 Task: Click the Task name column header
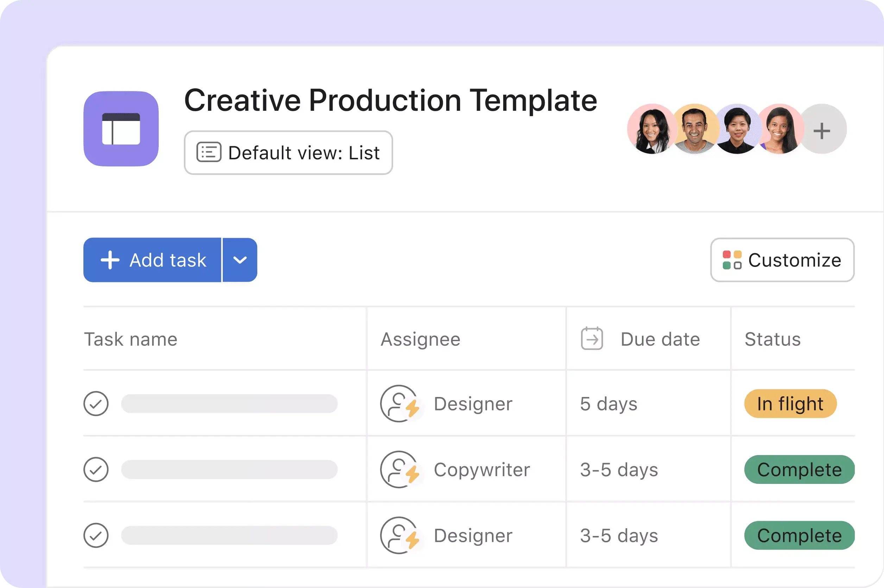131,339
